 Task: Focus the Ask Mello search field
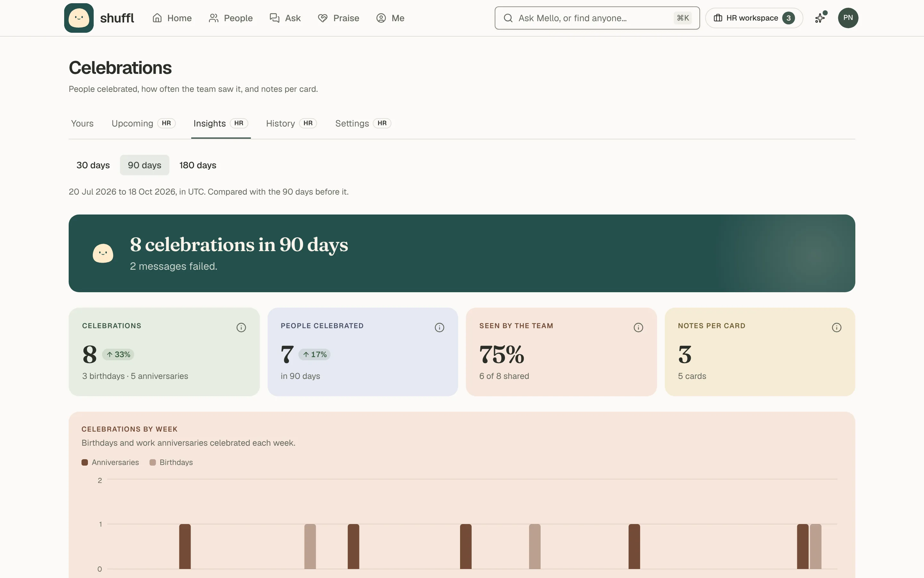pyautogui.click(x=597, y=18)
